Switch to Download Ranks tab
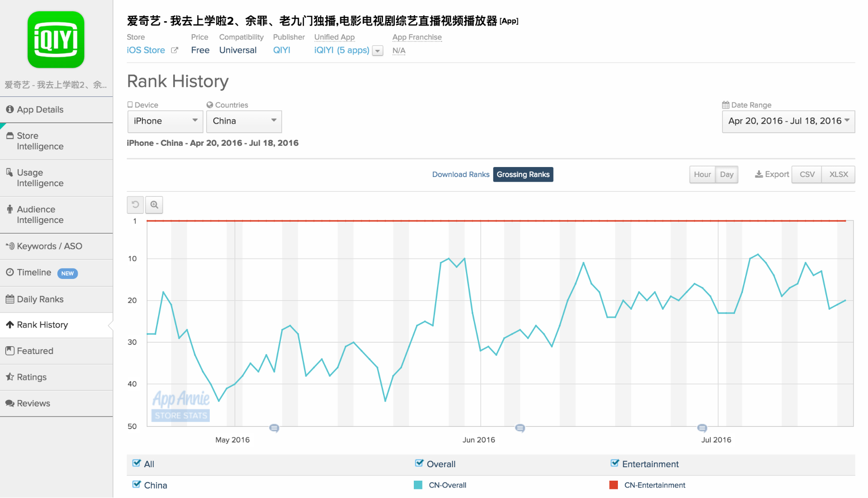Screen dimensions: 868x498 point(460,174)
